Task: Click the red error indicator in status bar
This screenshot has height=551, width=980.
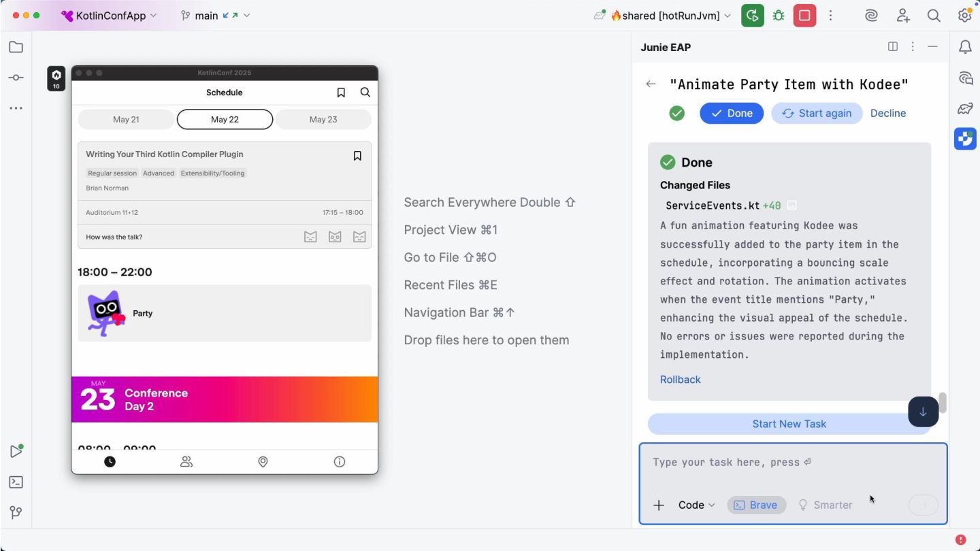Action: [x=960, y=539]
